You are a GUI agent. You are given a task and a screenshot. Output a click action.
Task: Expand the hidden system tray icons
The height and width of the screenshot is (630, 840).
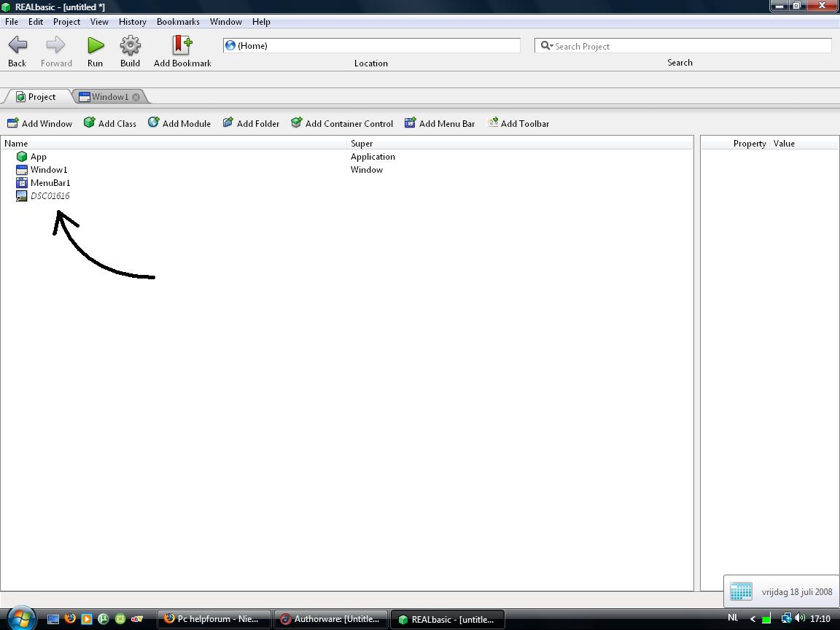coord(752,618)
